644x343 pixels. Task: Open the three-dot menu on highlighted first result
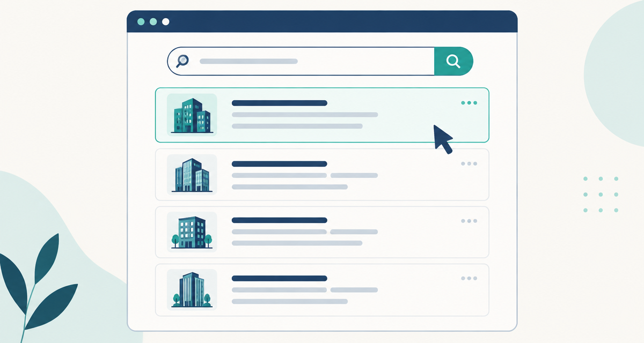(x=469, y=102)
